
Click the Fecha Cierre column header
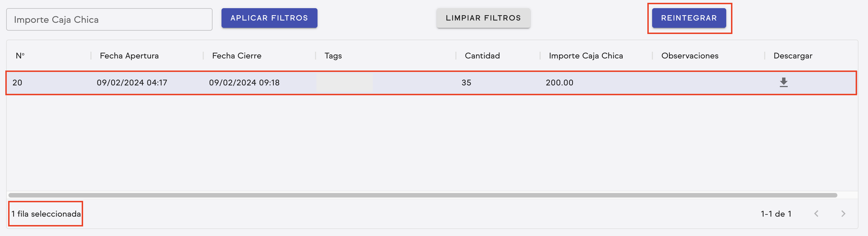236,56
